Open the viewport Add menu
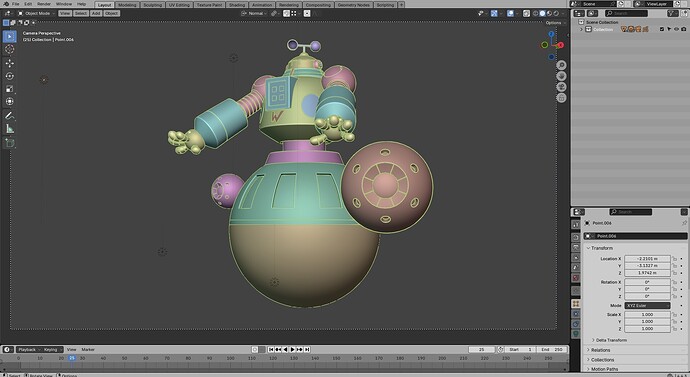 coord(96,13)
